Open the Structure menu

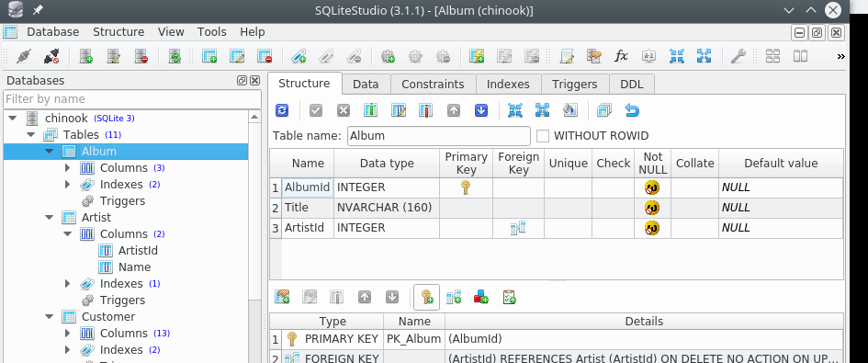118,32
